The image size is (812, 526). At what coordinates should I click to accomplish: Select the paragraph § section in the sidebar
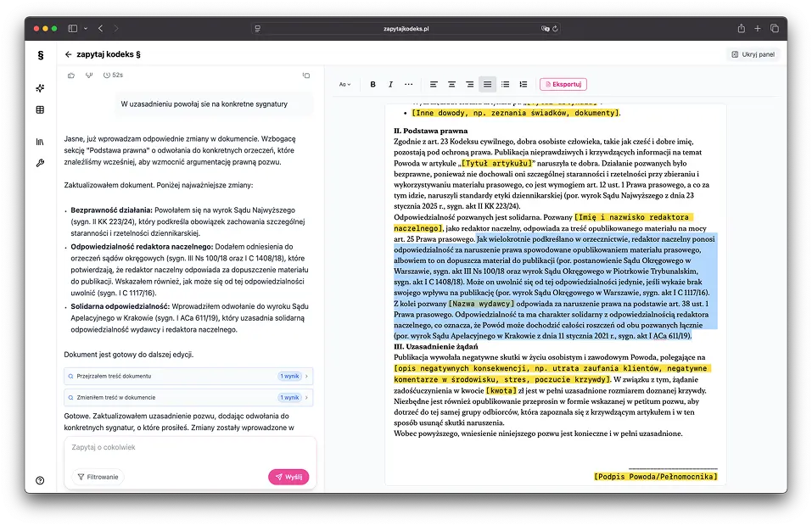[40, 54]
